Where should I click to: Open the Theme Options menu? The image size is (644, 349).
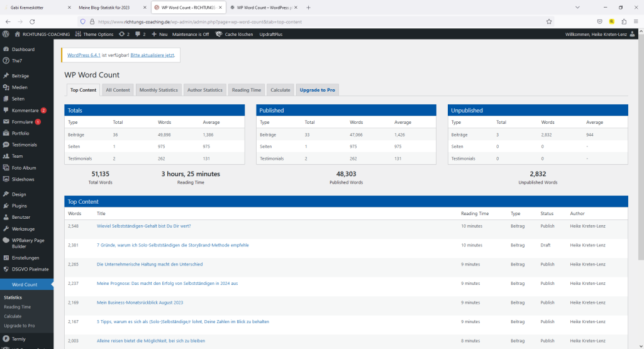[x=94, y=34]
